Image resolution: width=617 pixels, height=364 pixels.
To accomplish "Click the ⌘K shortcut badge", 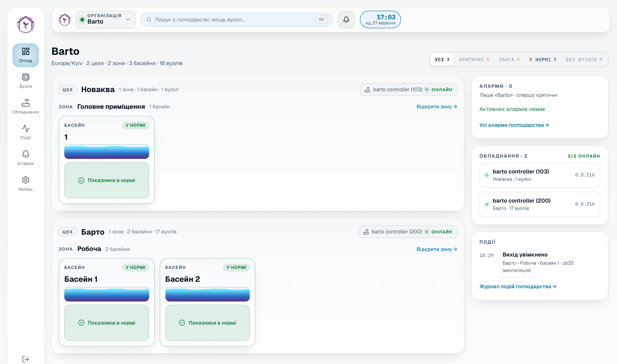I will pyautogui.click(x=321, y=20).
